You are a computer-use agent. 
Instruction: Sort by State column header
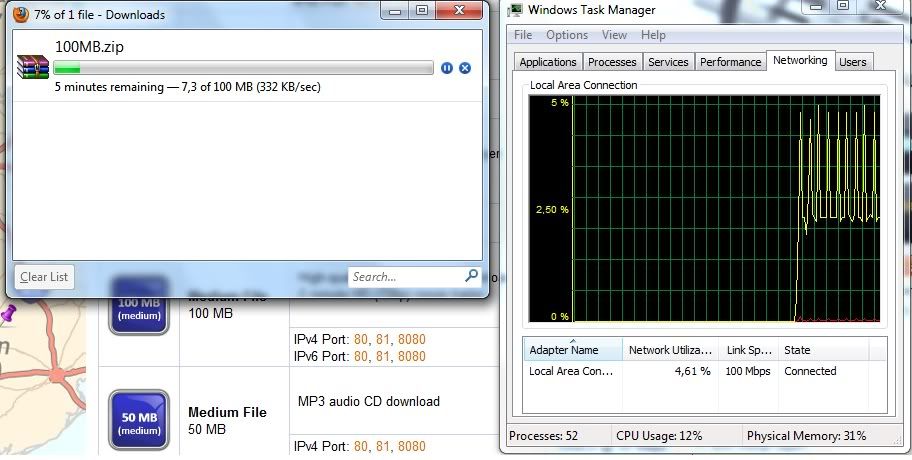(x=823, y=350)
